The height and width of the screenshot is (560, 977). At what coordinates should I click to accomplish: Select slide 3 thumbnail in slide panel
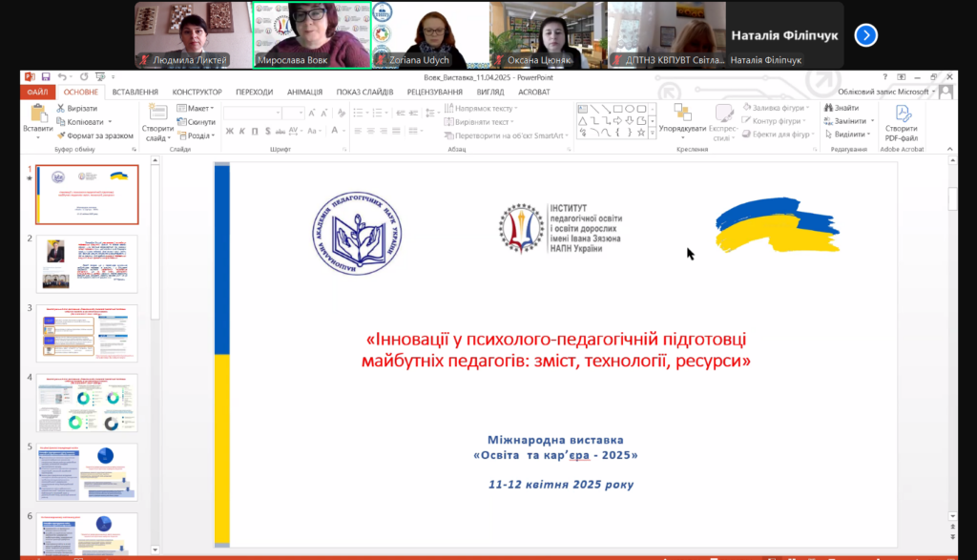click(87, 333)
